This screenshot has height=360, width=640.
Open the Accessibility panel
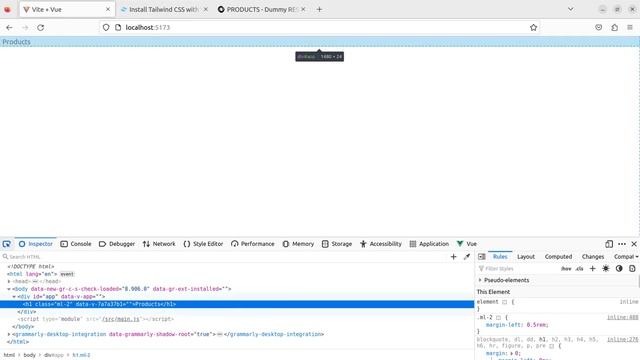pyautogui.click(x=381, y=244)
